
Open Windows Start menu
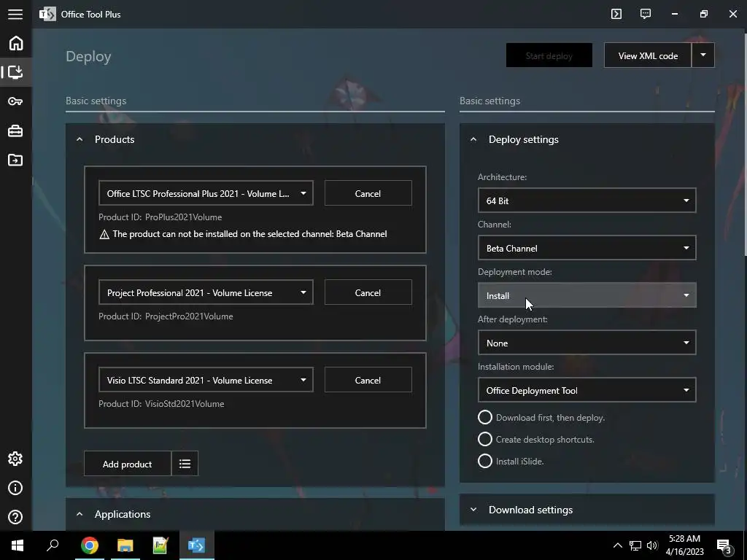[x=18, y=545]
